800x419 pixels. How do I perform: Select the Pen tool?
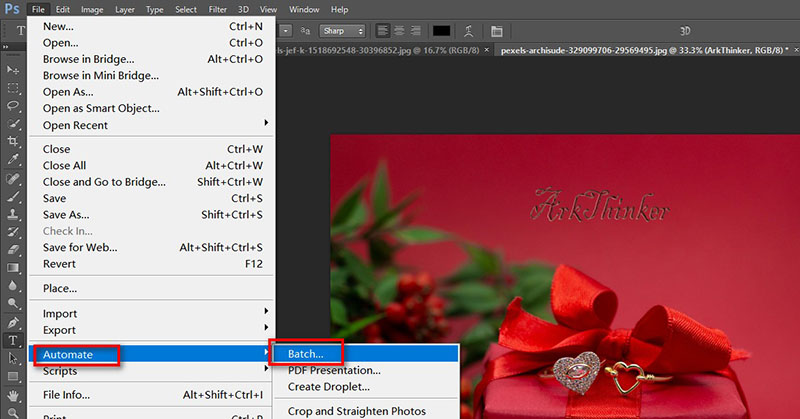click(13, 323)
